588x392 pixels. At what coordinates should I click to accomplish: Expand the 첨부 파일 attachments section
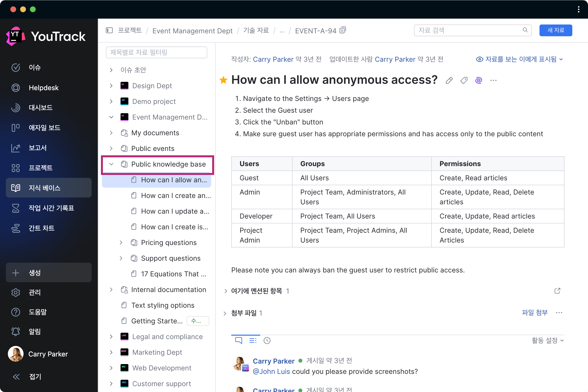pyautogui.click(x=225, y=313)
